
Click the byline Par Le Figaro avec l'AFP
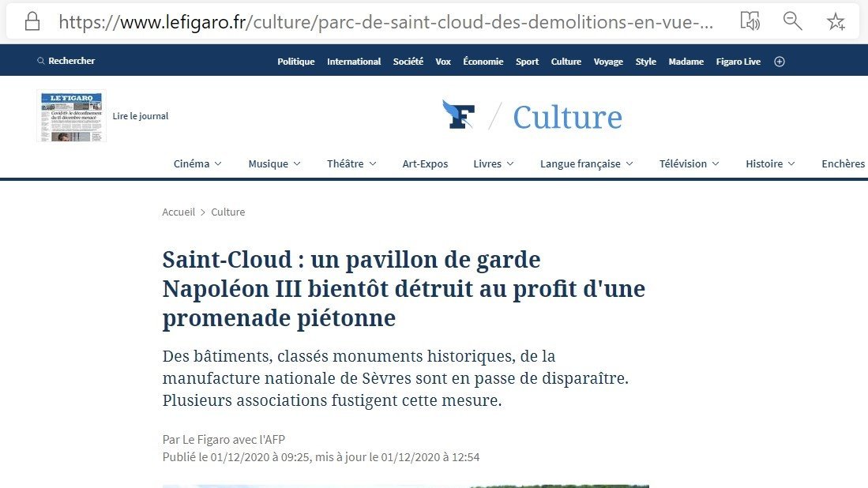(224, 439)
